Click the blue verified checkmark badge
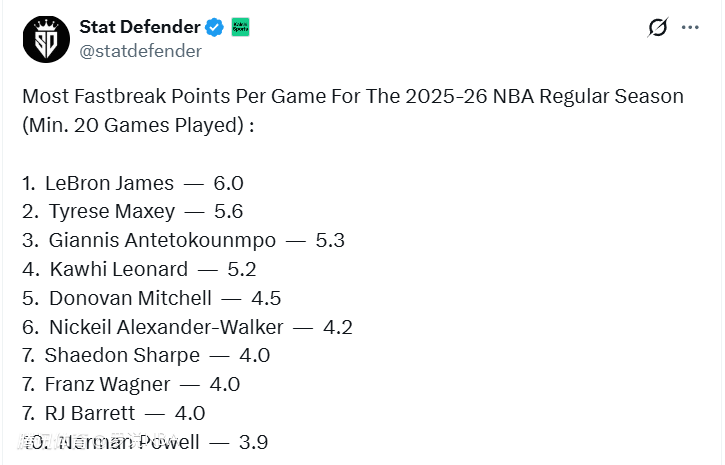This screenshot has height=465, width=725. pyautogui.click(x=215, y=27)
